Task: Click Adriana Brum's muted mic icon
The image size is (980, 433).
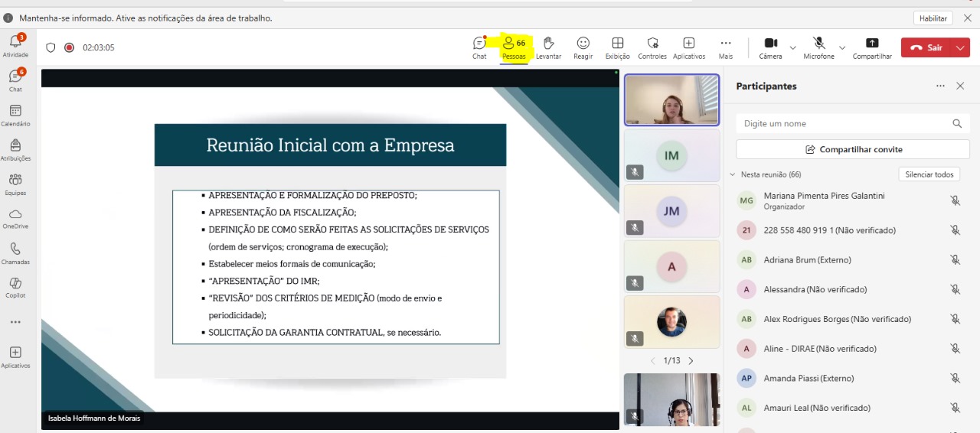Action: pos(955,260)
